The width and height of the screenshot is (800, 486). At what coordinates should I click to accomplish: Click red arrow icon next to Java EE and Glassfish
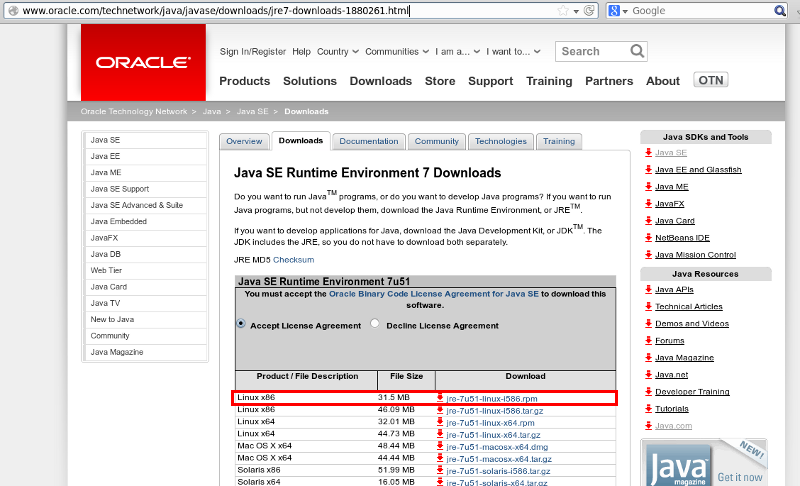coord(648,169)
